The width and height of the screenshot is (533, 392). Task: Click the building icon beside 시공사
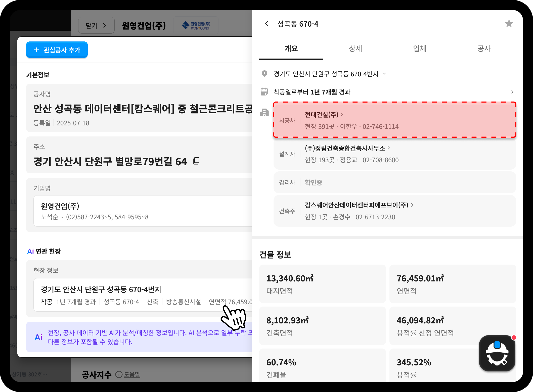tap(264, 113)
